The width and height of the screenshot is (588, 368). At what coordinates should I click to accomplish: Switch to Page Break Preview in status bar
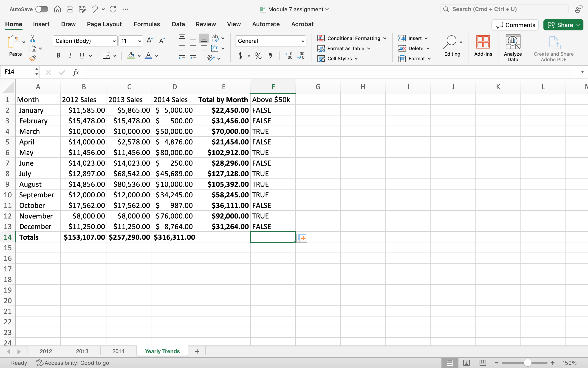pyautogui.click(x=483, y=363)
